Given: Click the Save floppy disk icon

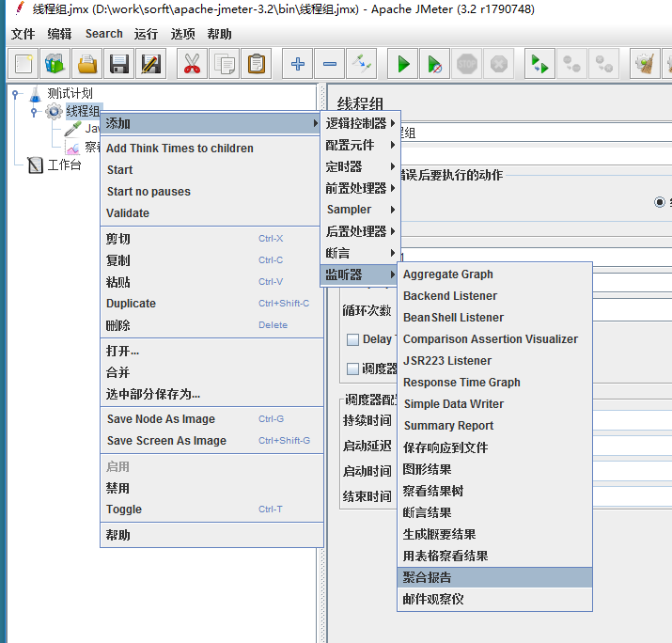Looking at the screenshot, I should [118, 64].
